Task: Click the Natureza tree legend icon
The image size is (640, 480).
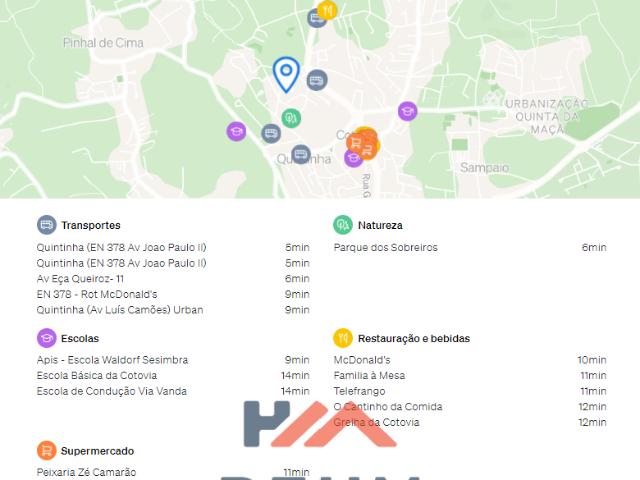Action: (x=343, y=225)
